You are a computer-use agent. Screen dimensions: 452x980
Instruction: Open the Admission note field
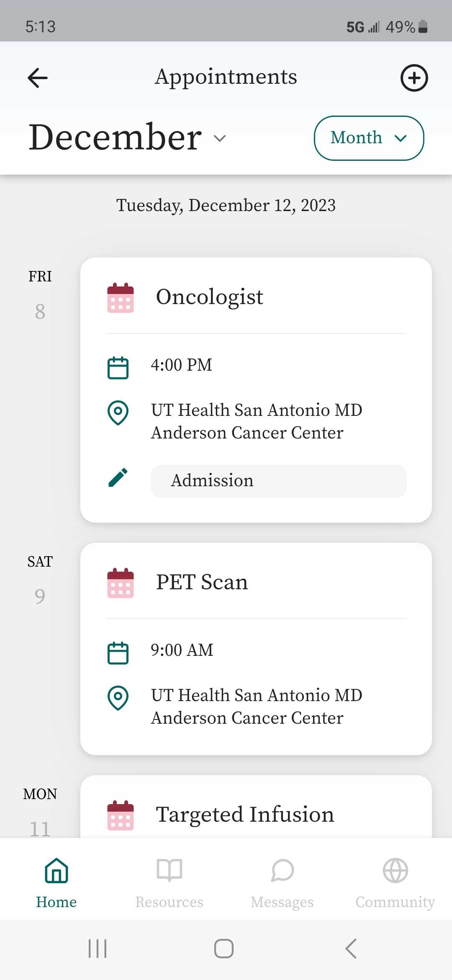point(278,481)
